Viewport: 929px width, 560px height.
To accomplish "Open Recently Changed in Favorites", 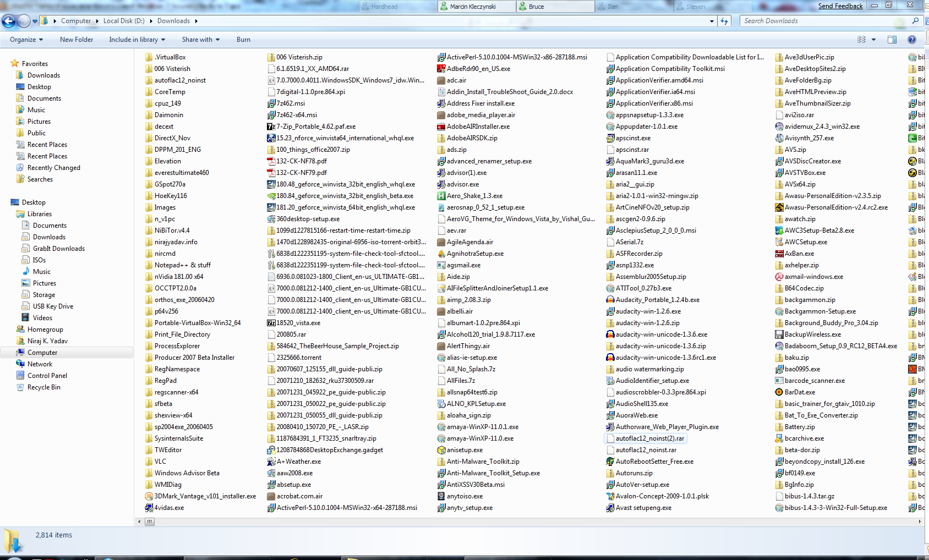I will [54, 168].
